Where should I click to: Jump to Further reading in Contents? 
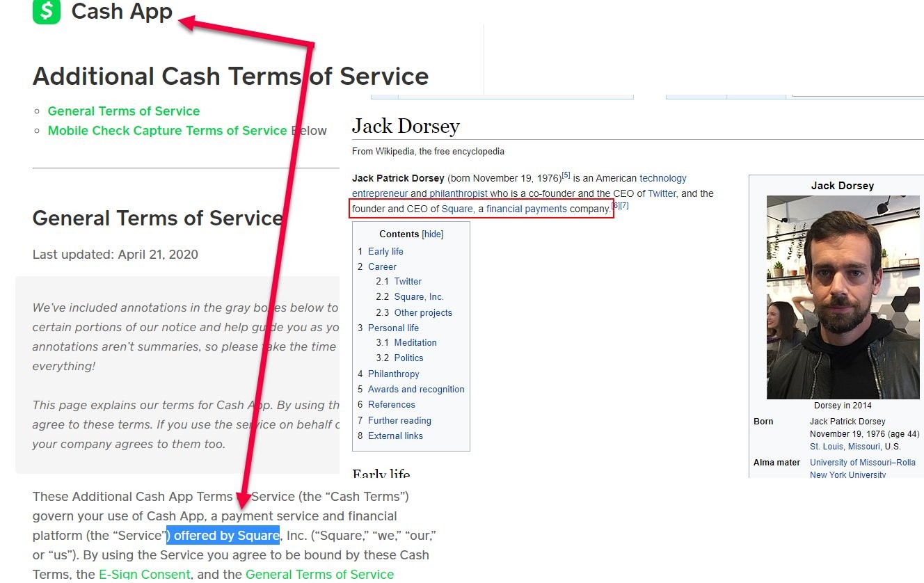click(x=399, y=421)
